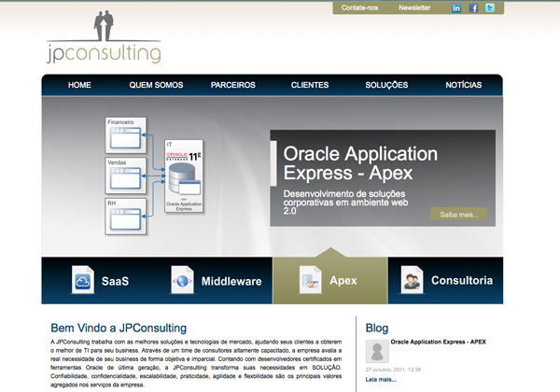Select the SaaS slider tab

99,281
